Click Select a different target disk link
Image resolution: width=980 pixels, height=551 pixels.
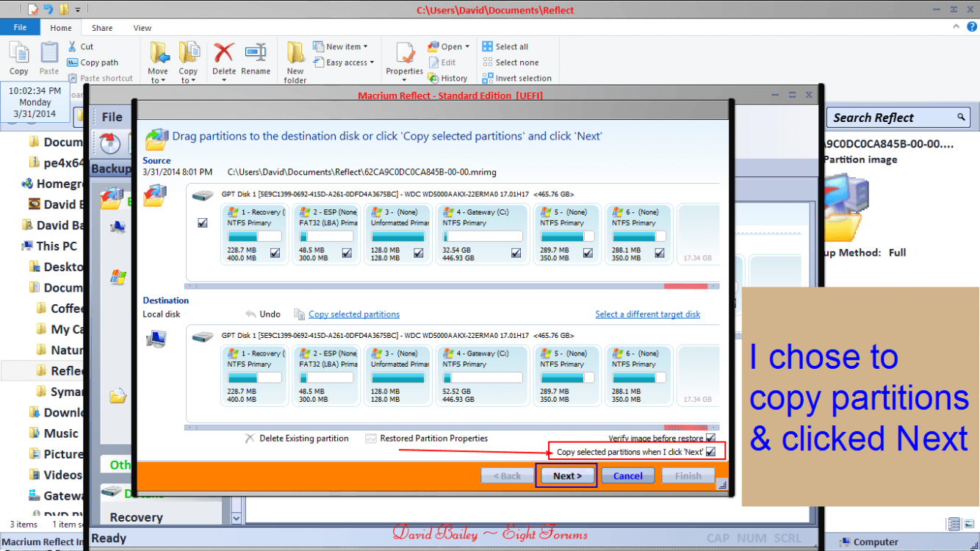point(648,314)
